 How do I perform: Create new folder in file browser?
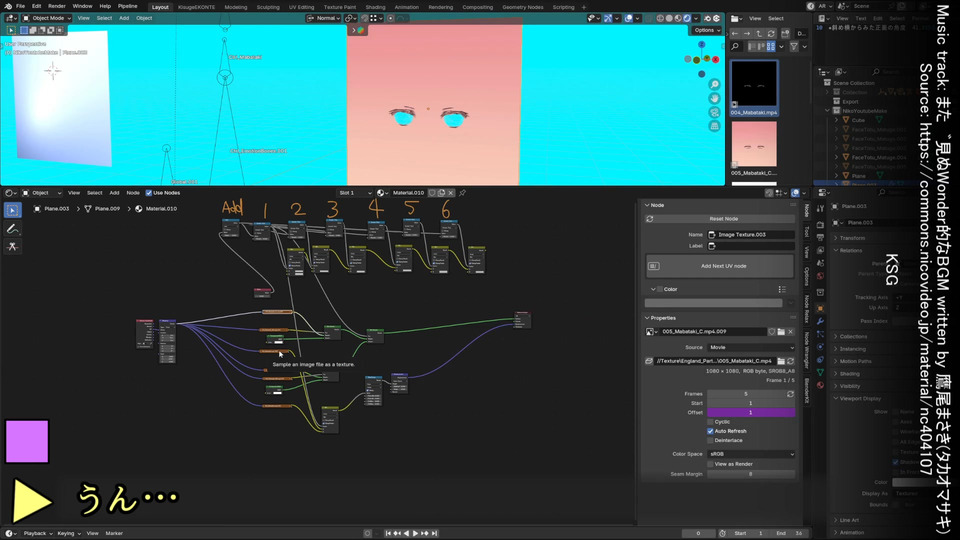tap(786, 34)
